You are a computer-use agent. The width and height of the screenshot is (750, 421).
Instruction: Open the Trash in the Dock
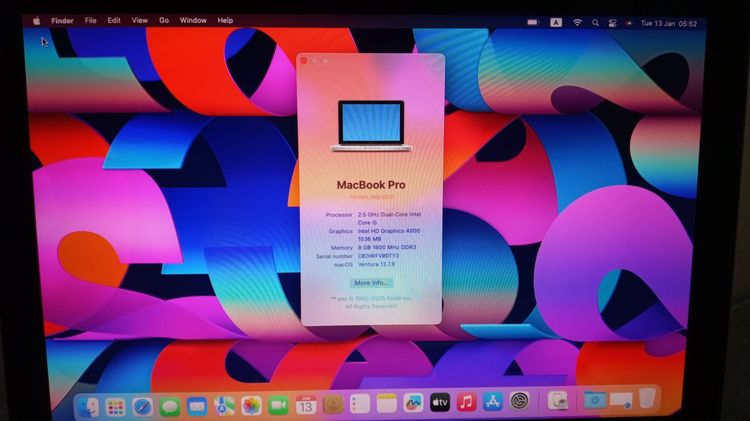coord(647,399)
